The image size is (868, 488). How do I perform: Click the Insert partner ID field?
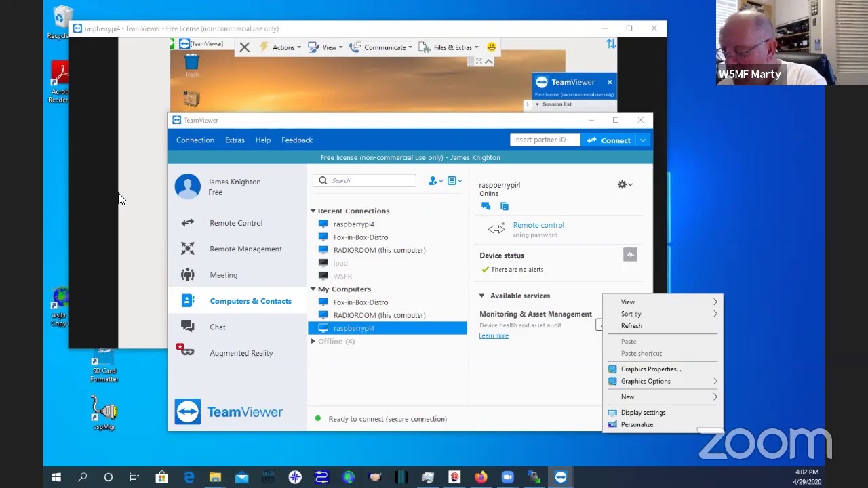pos(545,140)
